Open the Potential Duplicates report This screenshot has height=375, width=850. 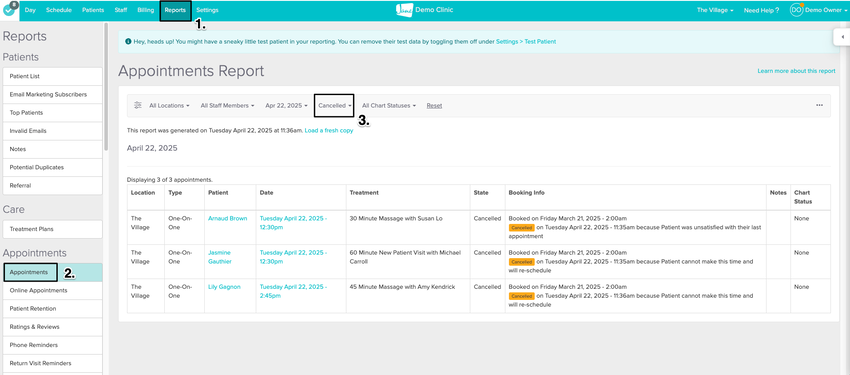(x=53, y=167)
